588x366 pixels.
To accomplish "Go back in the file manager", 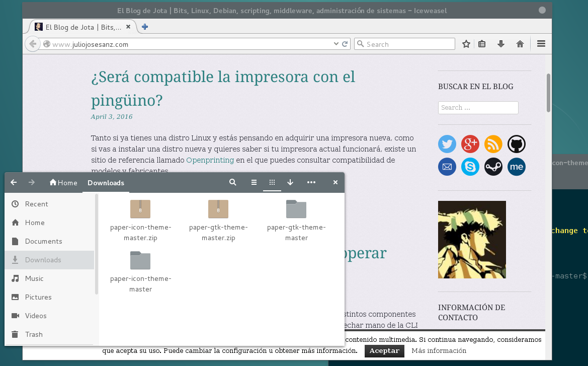I will click(14, 182).
